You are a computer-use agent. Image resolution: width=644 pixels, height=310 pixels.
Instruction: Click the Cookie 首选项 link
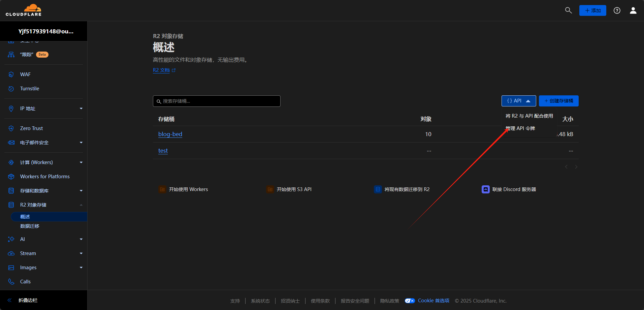(433, 301)
